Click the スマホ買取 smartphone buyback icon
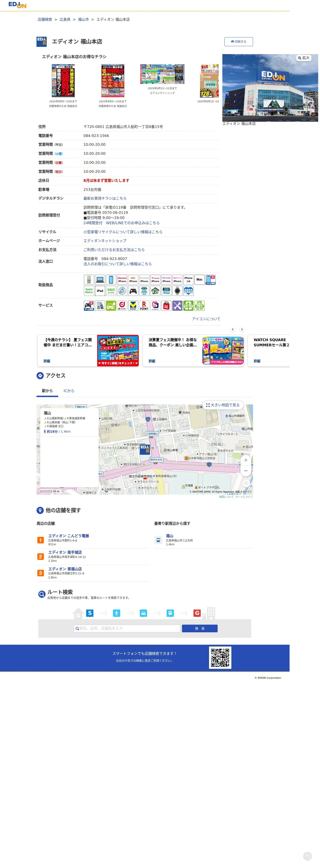Screen dimensions: 320x868 (x=210, y=280)
